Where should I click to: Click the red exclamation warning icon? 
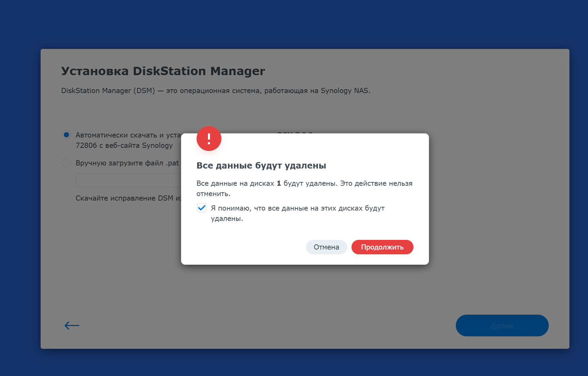209,139
